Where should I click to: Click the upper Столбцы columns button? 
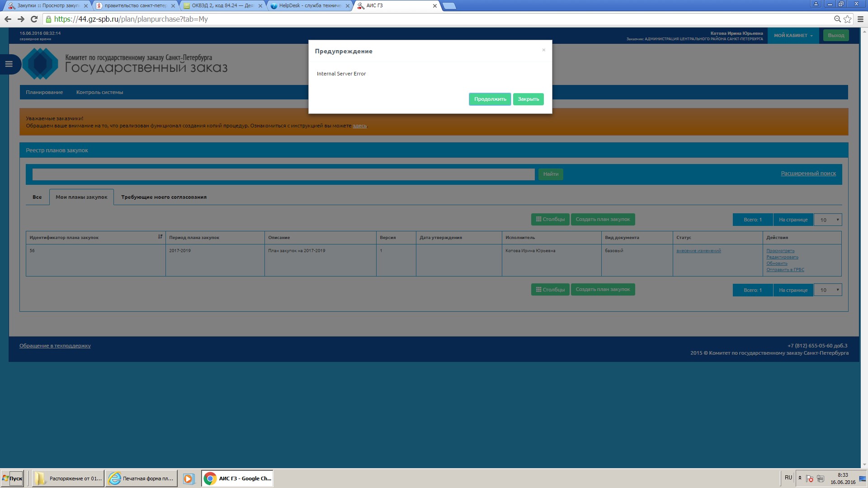click(x=550, y=219)
